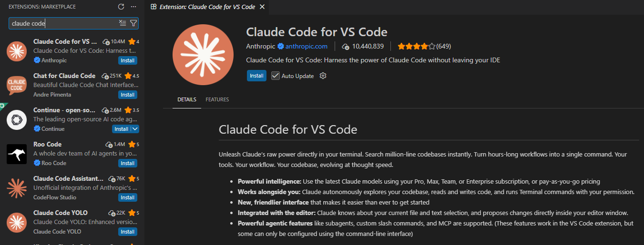
Task: Select the DETAILS tab
Action: (187, 99)
